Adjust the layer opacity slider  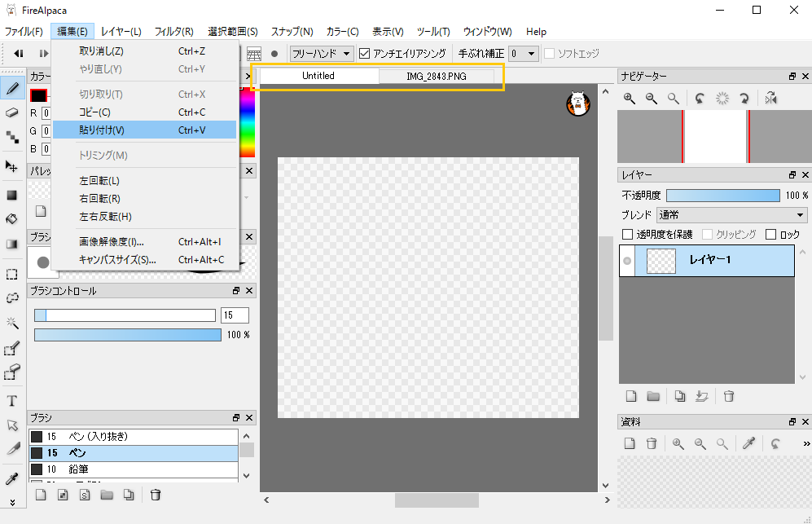[723, 196]
